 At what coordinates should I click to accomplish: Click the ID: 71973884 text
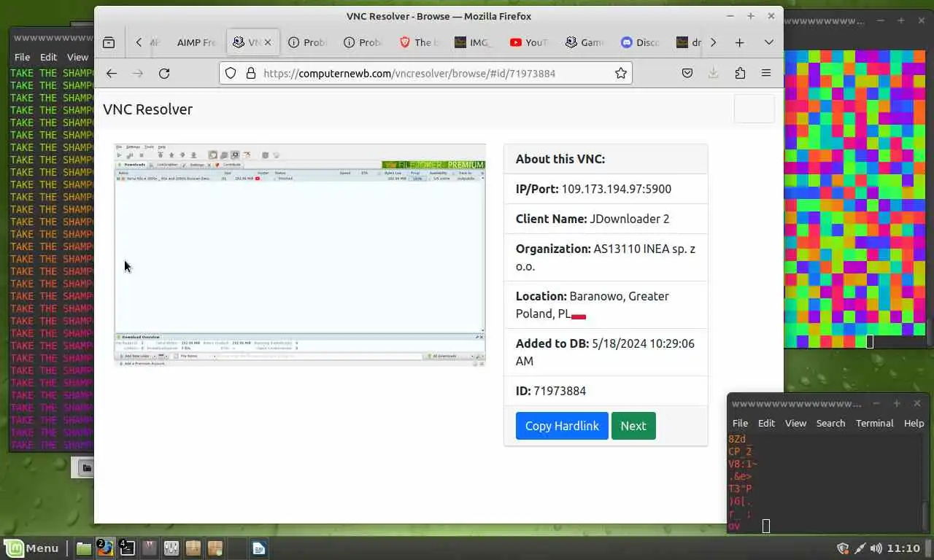point(551,391)
